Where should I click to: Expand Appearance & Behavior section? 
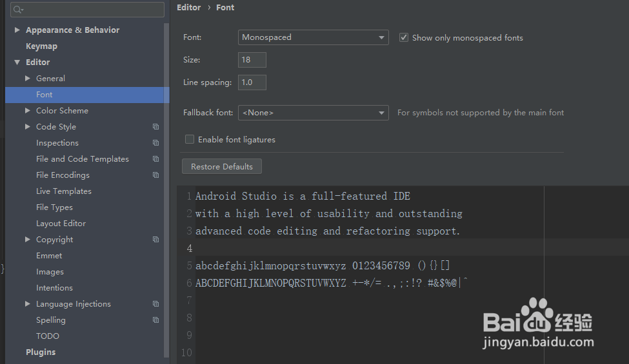click(x=17, y=30)
